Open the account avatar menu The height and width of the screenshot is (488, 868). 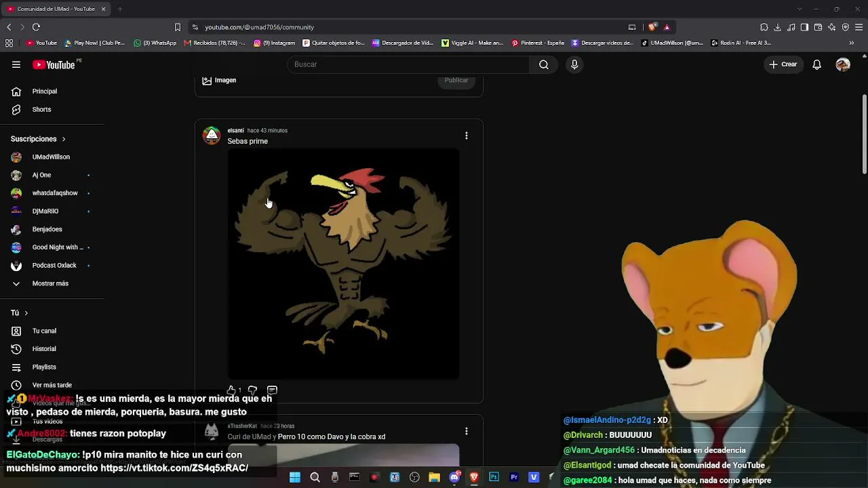843,64
